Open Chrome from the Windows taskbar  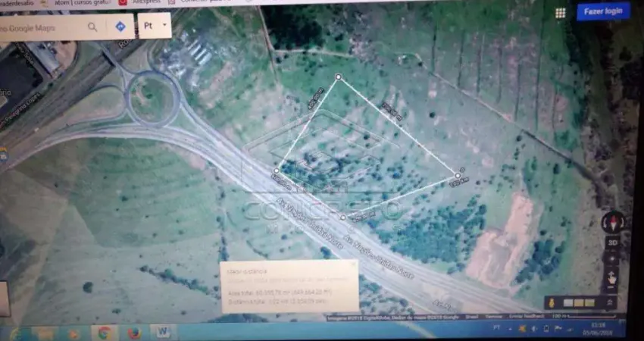pyautogui.click(x=104, y=333)
